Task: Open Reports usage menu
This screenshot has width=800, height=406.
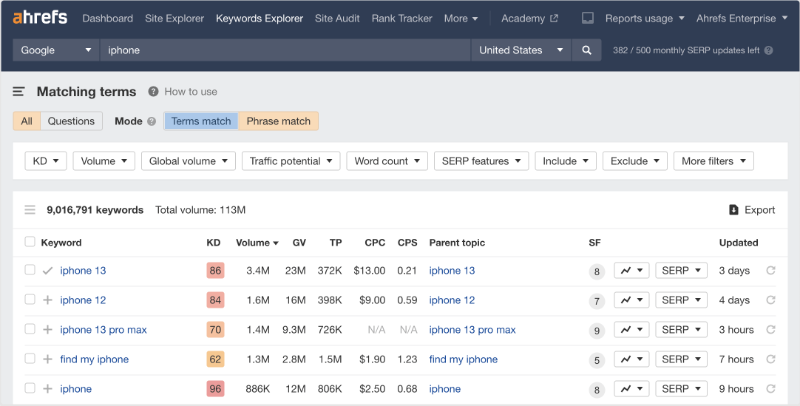Action: tap(644, 18)
